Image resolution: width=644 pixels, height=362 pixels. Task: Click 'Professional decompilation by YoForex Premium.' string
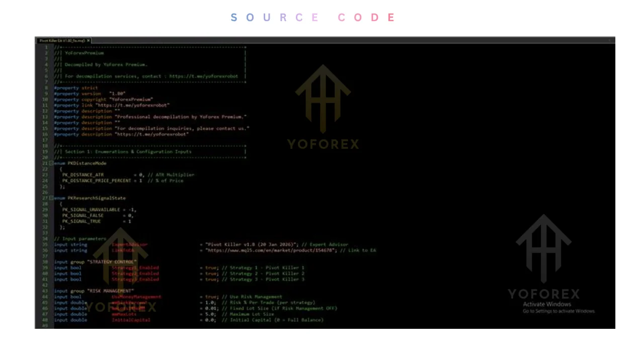coord(181,117)
